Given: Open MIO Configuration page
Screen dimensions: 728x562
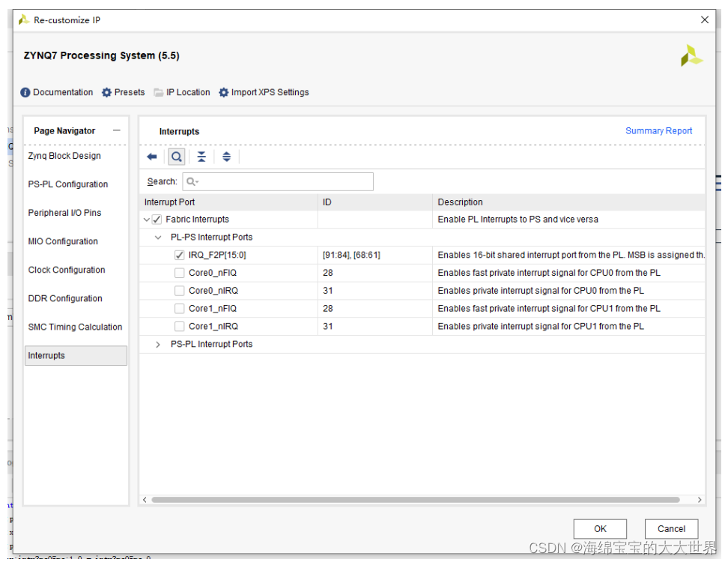Looking at the screenshot, I should tap(63, 241).
